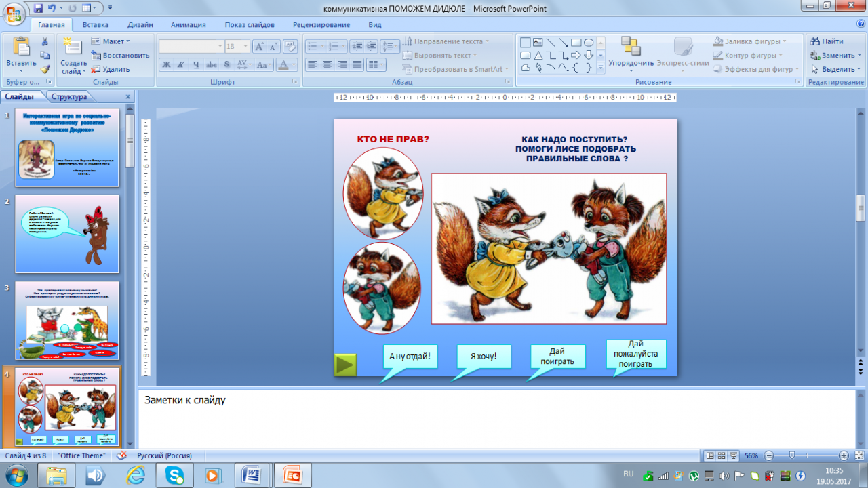The width and height of the screenshot is (868, 488).
Task: Click the Найти button
Action: 827,41
